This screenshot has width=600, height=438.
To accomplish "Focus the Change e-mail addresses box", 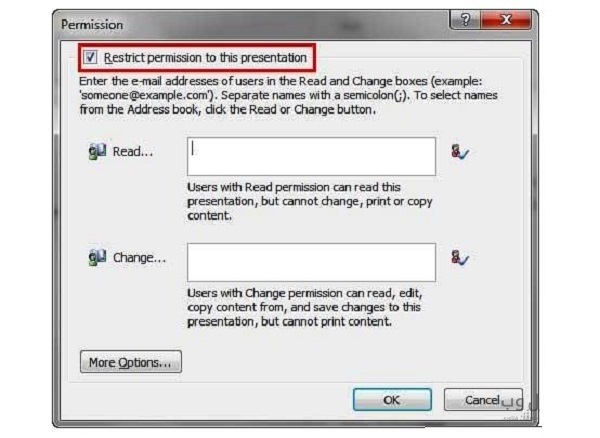I will (x=311, y=262).
